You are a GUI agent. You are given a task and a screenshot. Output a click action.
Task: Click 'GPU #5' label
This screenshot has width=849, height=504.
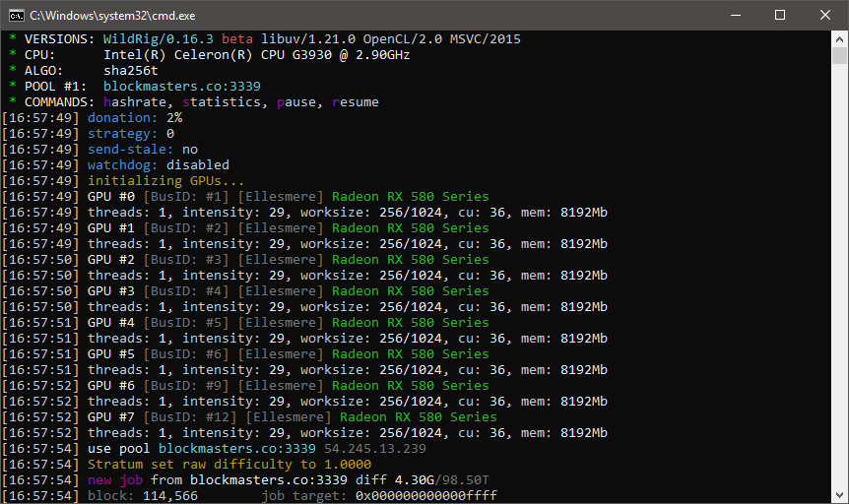click(111, 353)
